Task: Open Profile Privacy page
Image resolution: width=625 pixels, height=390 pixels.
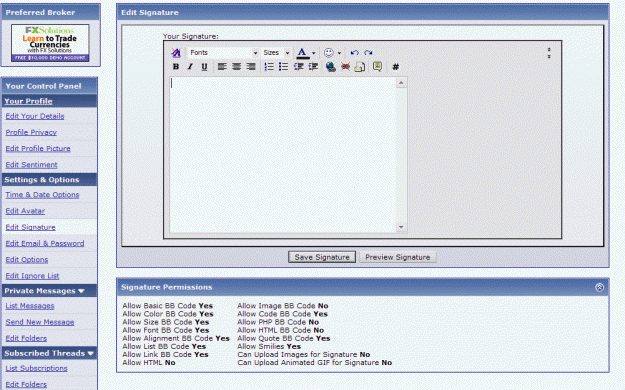Action: [31, 132]
